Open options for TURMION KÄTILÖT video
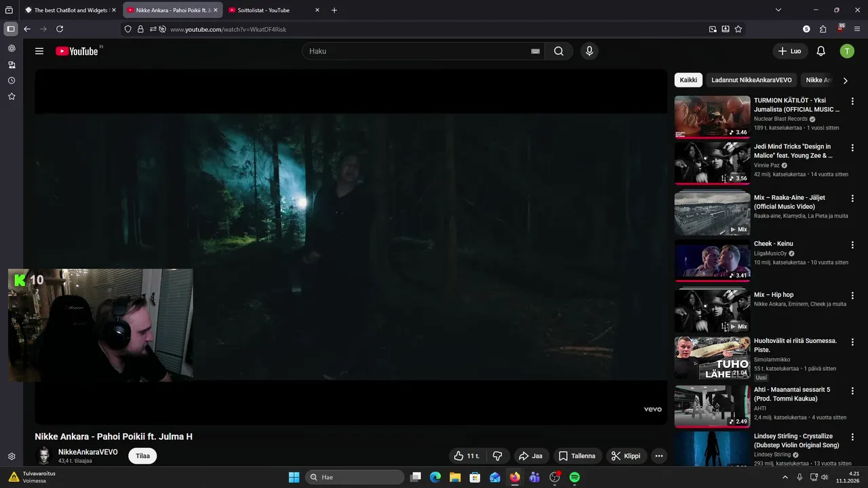This screenshot has width=868, height=488. [x=852, y=102]
